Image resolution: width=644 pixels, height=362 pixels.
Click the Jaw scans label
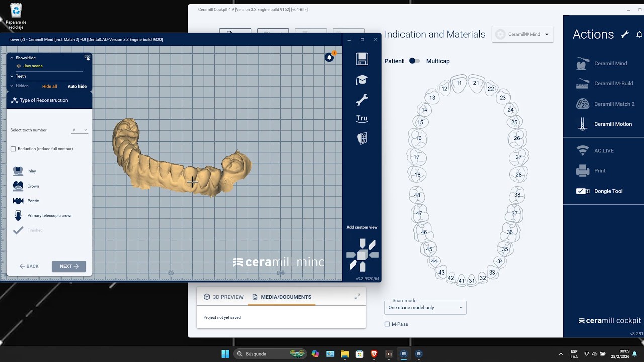coord(33,66)
